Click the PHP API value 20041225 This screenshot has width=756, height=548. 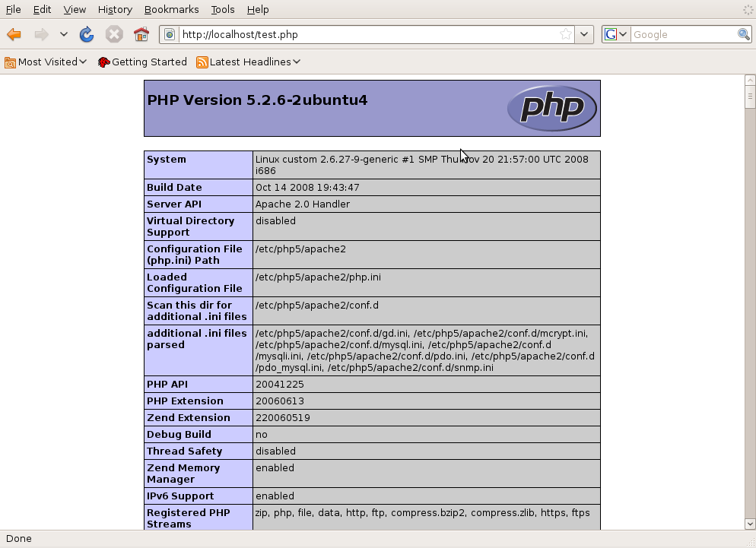pos(280,385)
